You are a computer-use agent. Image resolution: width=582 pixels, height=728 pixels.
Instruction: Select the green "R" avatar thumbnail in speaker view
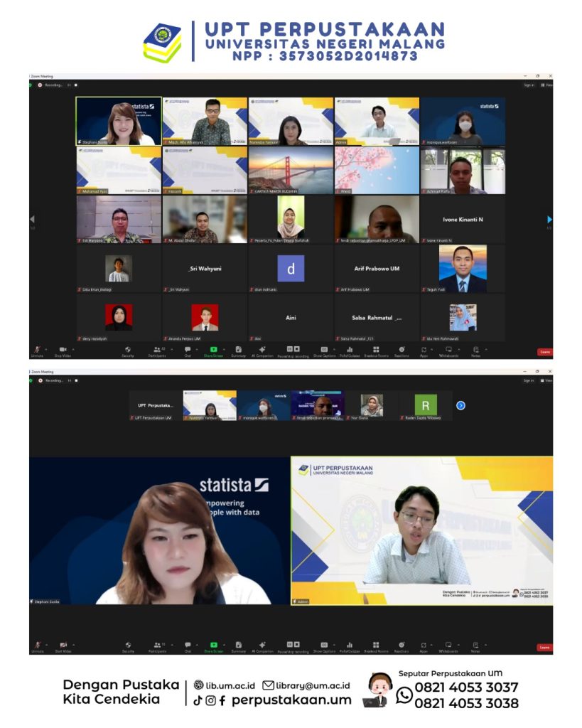click(426, 405)
